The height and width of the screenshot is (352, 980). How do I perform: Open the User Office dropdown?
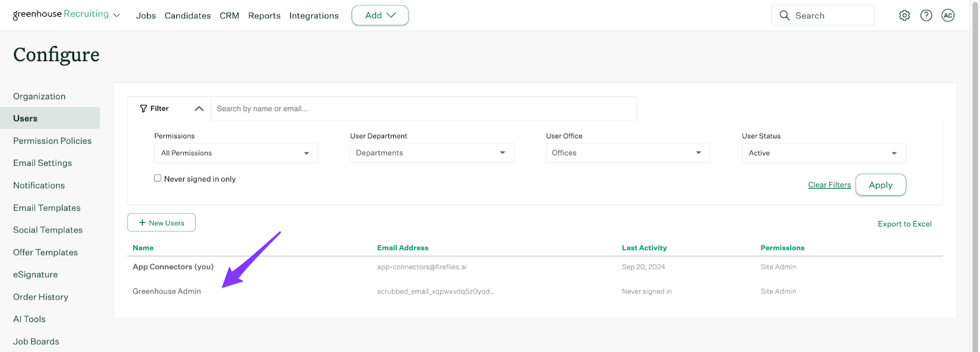click(628, 153)
